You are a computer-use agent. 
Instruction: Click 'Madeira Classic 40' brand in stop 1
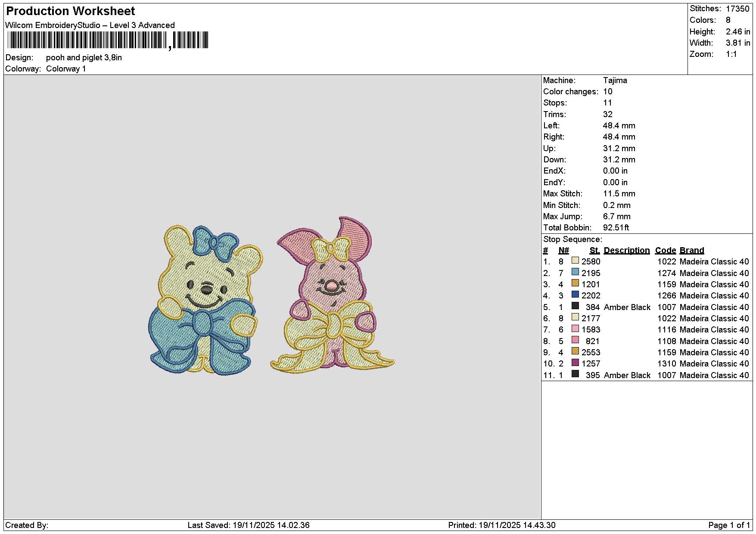(714, 262)
